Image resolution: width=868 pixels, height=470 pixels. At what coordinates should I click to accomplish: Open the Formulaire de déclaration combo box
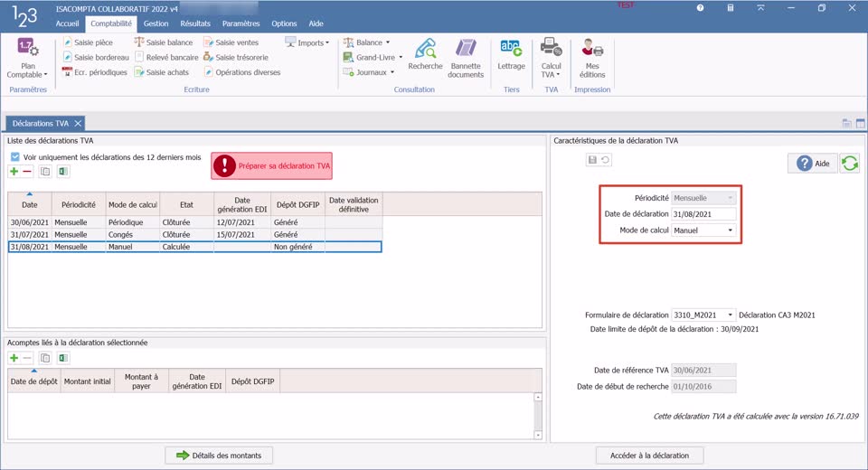click(703, 315)
